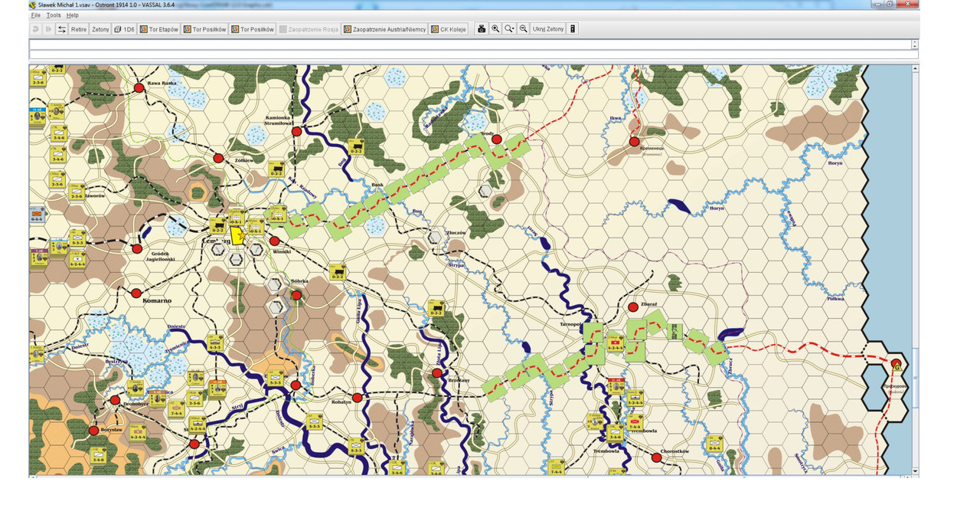Click the dark icon after Ukryj Żetony
980x531 pixels.
click(x=573, y=29)
